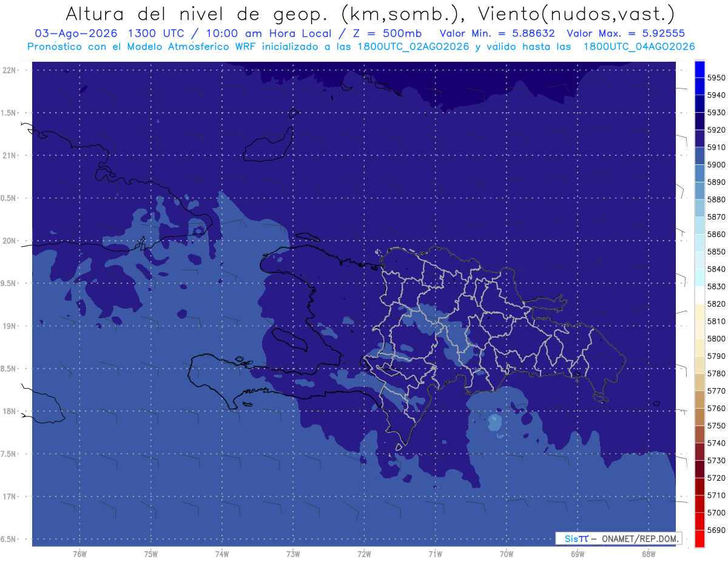This screenshot has width=728, height=562.
Task: Click the '5950' color bar value
Action: click(x=716, y=78)
